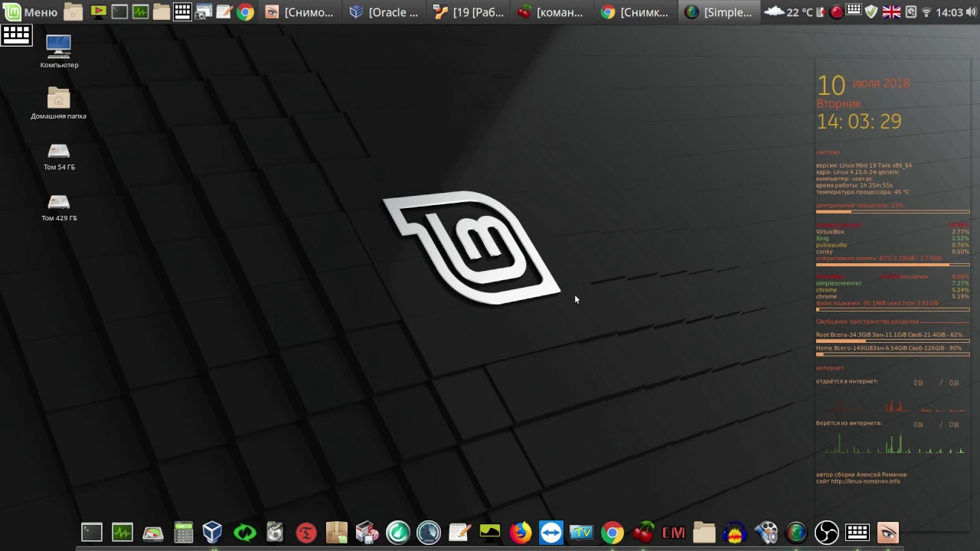Open the cherry icon app in dock
The width and height of the screenshot is (980, 551).
coord(643,532)
